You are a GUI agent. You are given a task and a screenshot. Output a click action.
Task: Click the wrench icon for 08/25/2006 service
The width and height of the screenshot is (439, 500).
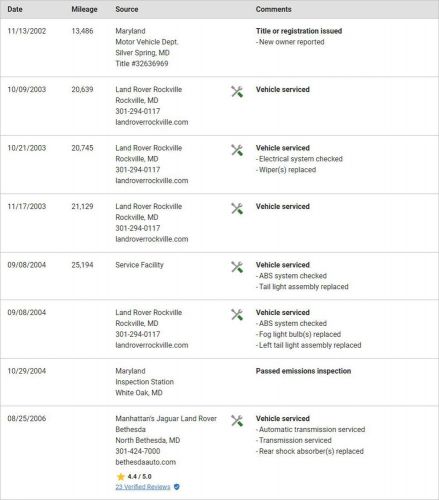pos(237,421)
